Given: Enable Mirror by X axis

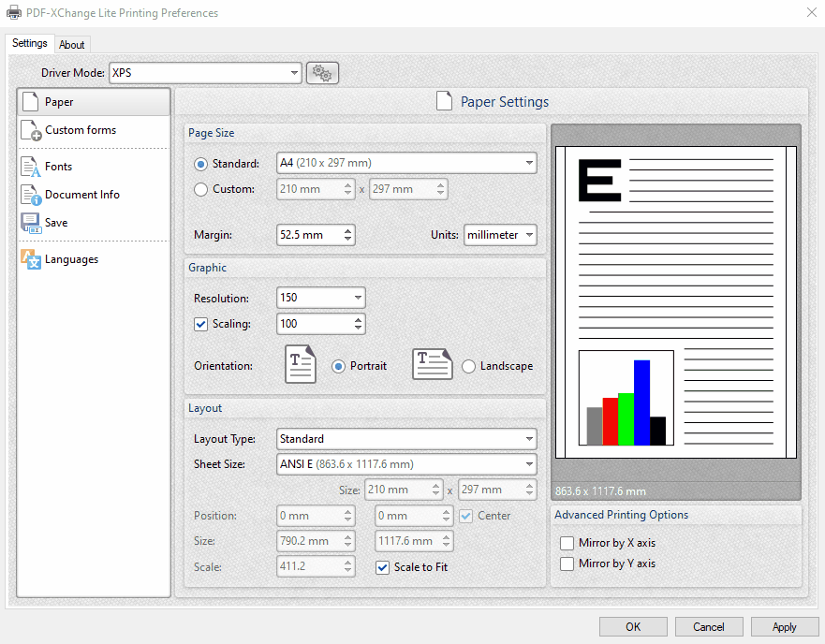Looking at the screenshot, I should (x=567, y=543).
